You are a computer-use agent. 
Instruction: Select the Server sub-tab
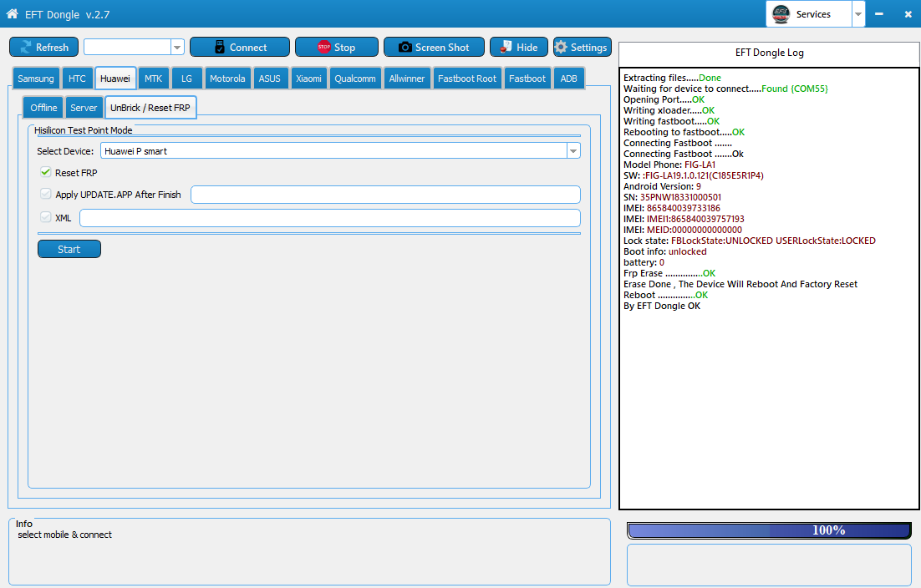[x=84, y=108]
